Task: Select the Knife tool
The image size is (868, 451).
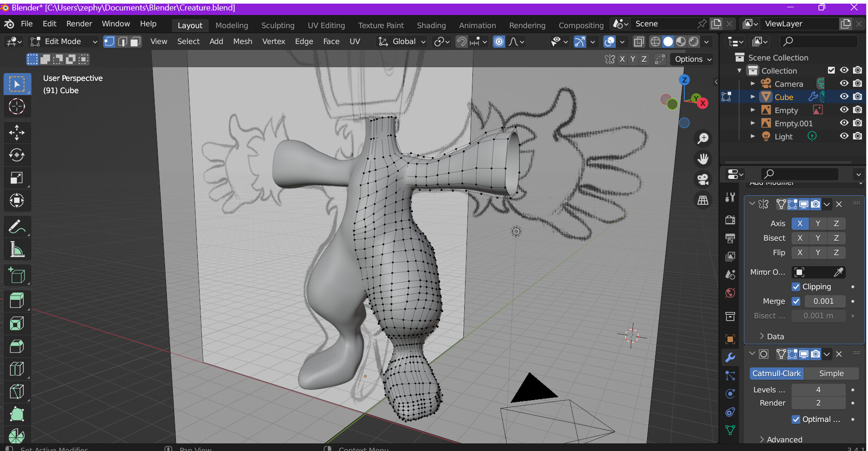Action: click(17, 392)
